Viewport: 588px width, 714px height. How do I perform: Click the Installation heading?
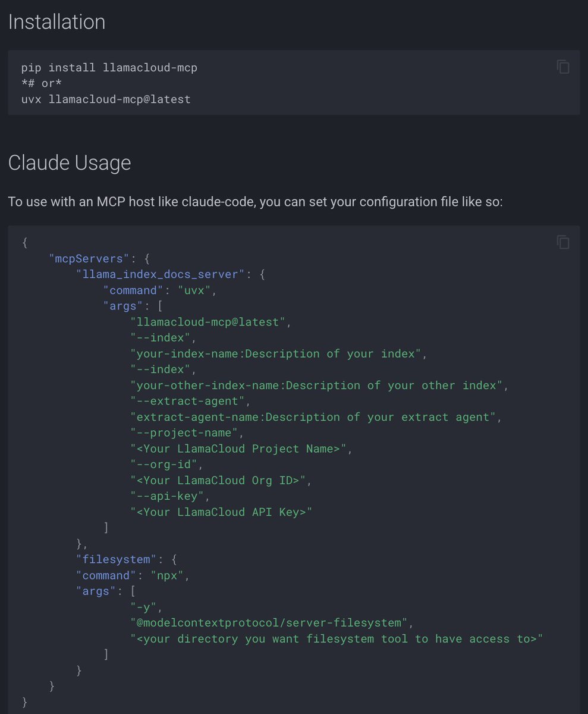point(56,22)
